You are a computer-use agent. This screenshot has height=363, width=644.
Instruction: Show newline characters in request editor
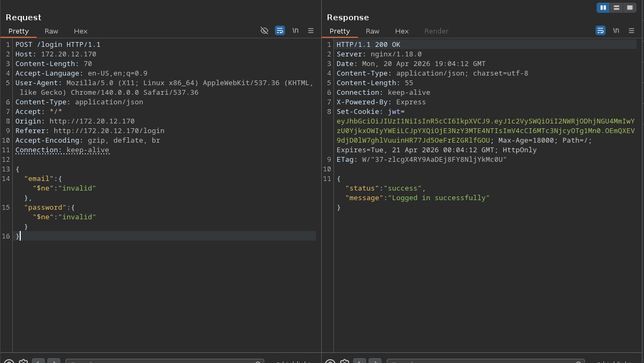coord(295,31)
